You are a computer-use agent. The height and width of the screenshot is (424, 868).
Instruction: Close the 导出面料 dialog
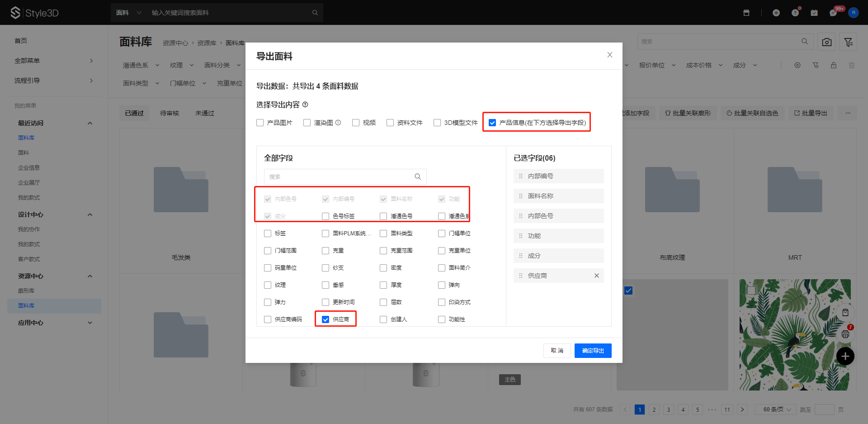point(609,55)
